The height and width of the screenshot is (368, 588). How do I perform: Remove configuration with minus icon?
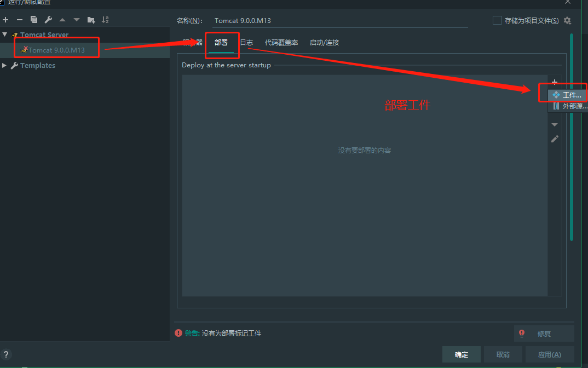pyautogui.click(x=20, y=20)
